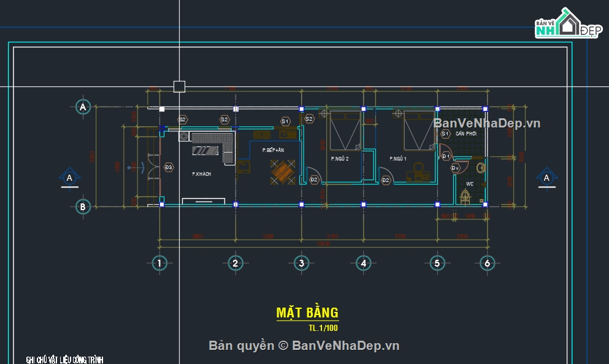Select grid axis bubble 6
This screenshot has height=364, width=609.
[x=487, y=263]
